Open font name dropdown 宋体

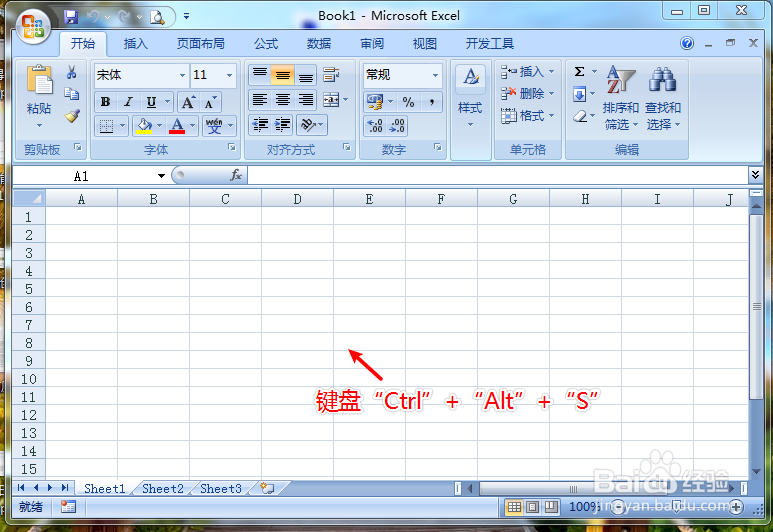pyautogui.click(x=182, y=75)
